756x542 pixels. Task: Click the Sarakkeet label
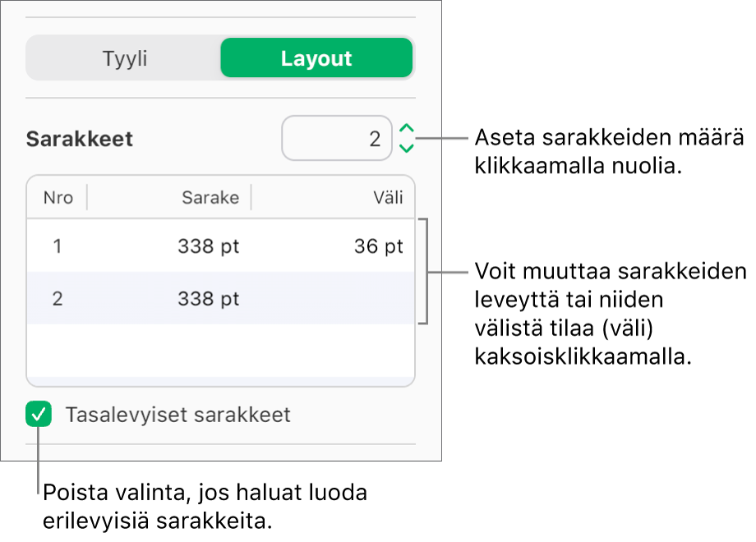pos(79,138)
